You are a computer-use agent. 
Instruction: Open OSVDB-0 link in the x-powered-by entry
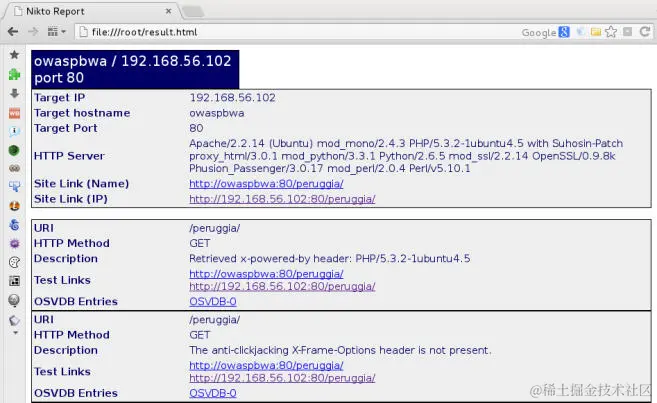pos(213,302)
